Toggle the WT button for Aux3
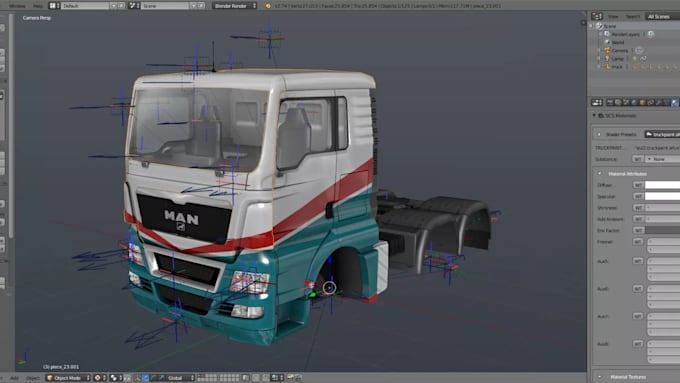 pyautogui.click(x=638, y=261)
